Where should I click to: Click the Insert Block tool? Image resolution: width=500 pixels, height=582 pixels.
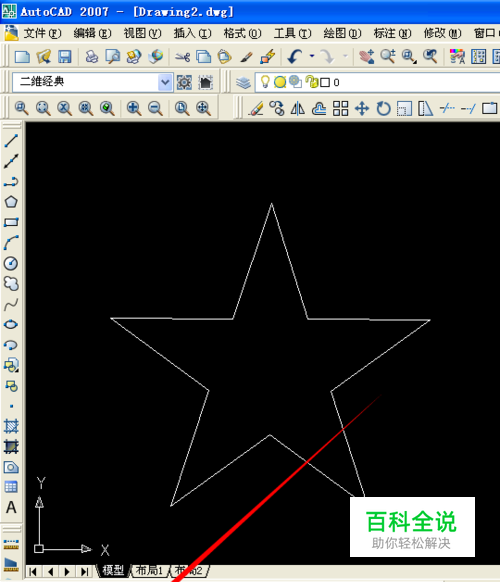[11, 366]
